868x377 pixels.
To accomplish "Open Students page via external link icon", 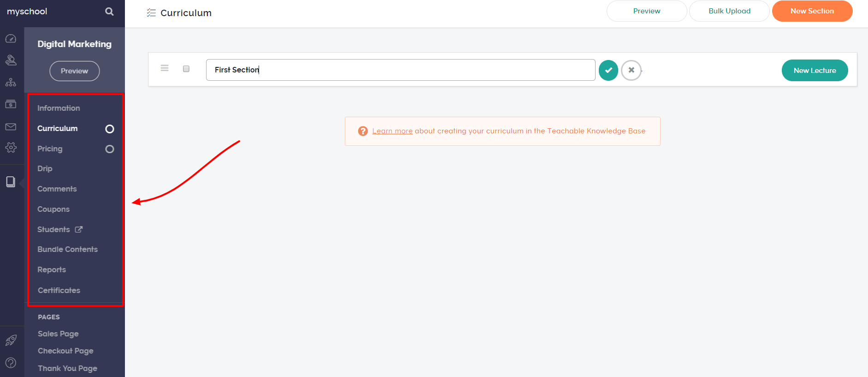I will [x=79, y=229].
